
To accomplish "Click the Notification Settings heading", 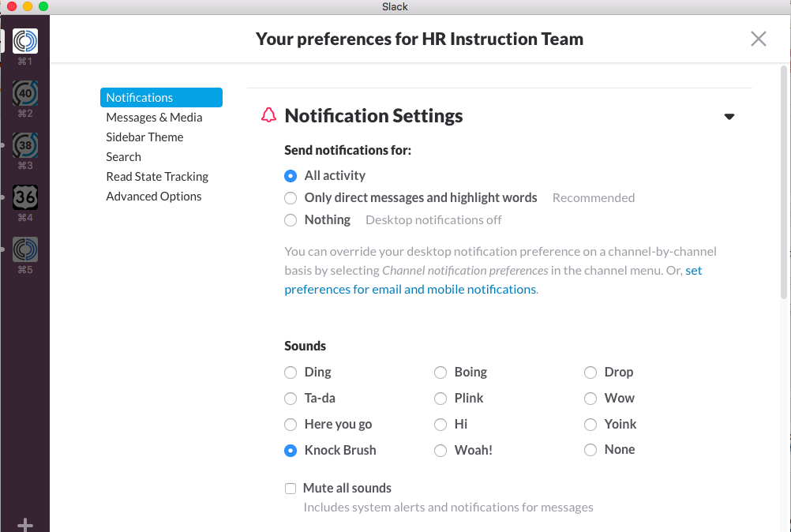I will [x=374, y=116].
